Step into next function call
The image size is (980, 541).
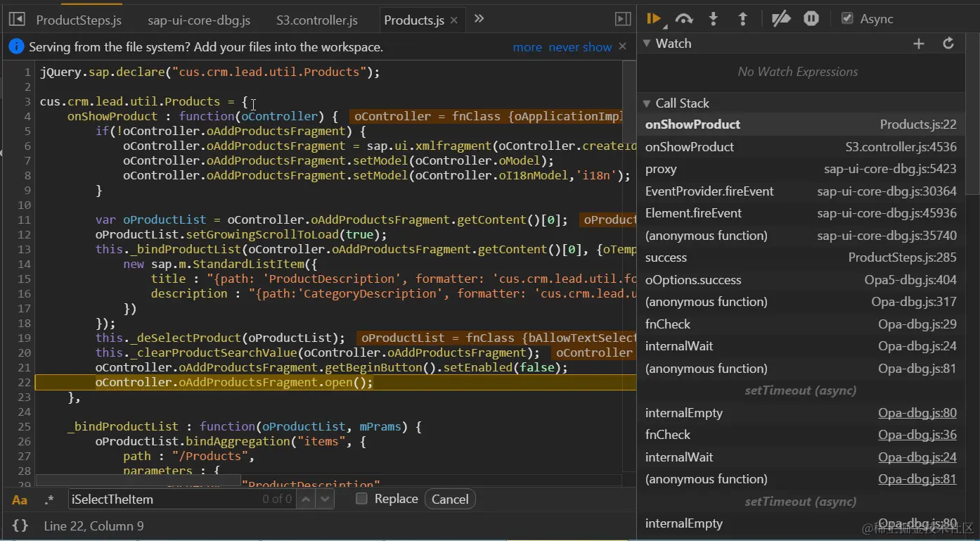click(x=714, y=19)
